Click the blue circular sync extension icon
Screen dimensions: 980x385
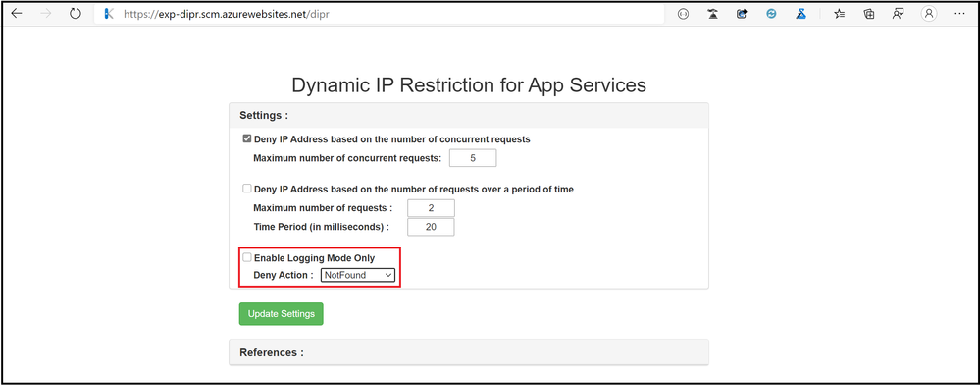[771, 14]
